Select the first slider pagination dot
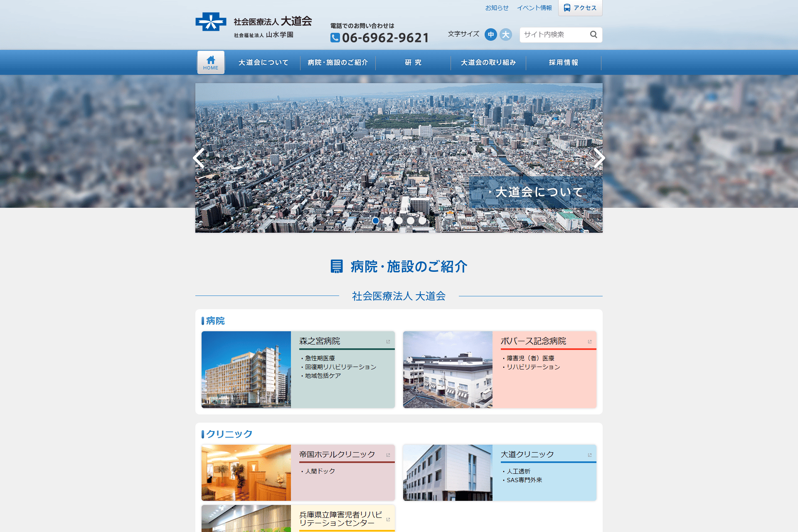This screenshot has height=532, width=798. [376, 221]
